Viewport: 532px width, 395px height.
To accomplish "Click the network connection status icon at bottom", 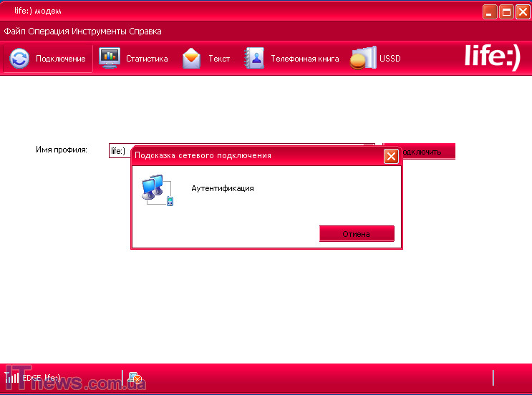I will tap(135, 378).
